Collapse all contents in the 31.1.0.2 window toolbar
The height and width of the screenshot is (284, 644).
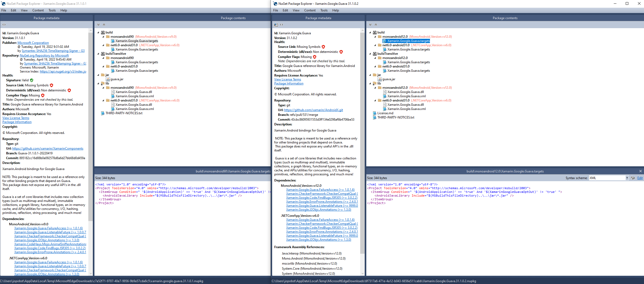[376, 25]
